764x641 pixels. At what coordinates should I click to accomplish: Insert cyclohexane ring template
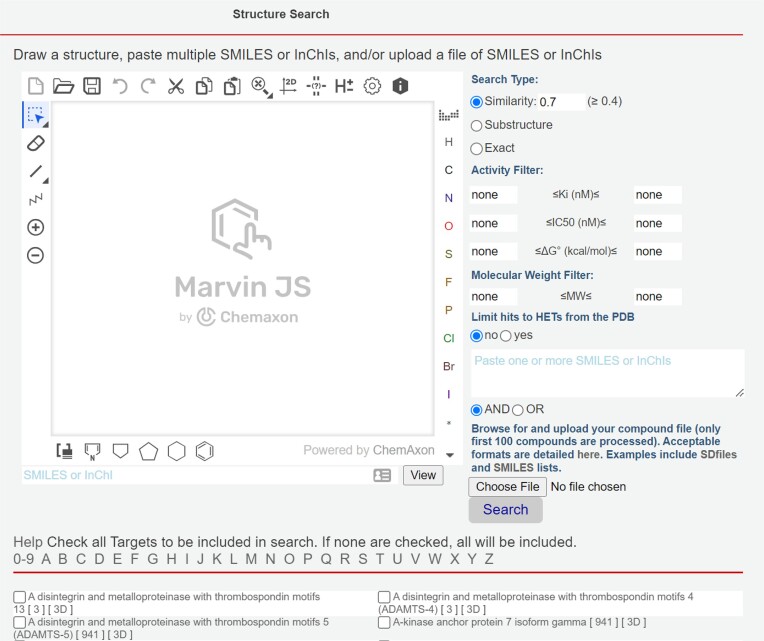[x=176, y=451]
